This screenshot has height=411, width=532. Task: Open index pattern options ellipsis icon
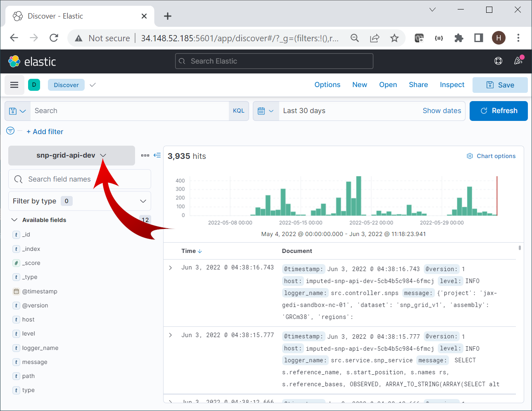pyautogui.click(x=145, y=156)
